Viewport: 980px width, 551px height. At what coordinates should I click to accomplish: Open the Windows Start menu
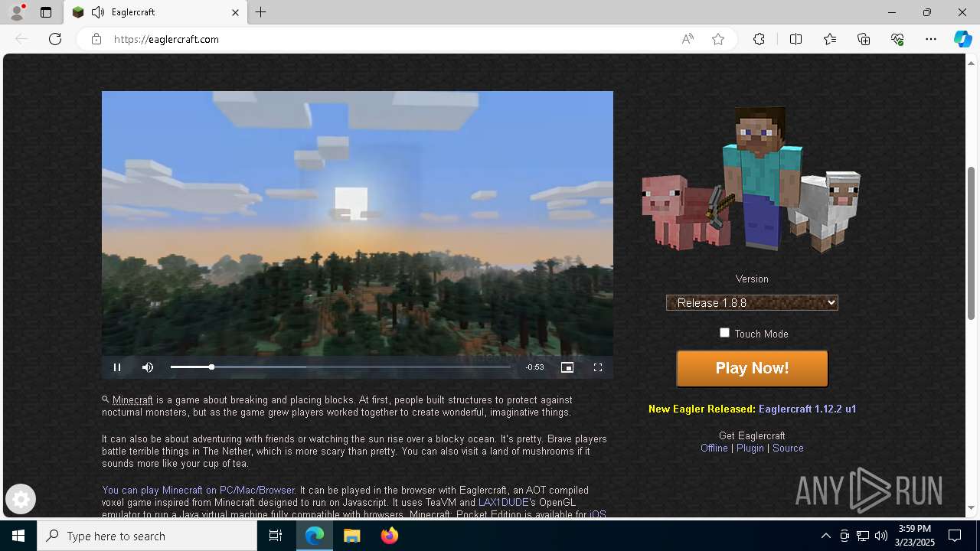pos(18,536)
